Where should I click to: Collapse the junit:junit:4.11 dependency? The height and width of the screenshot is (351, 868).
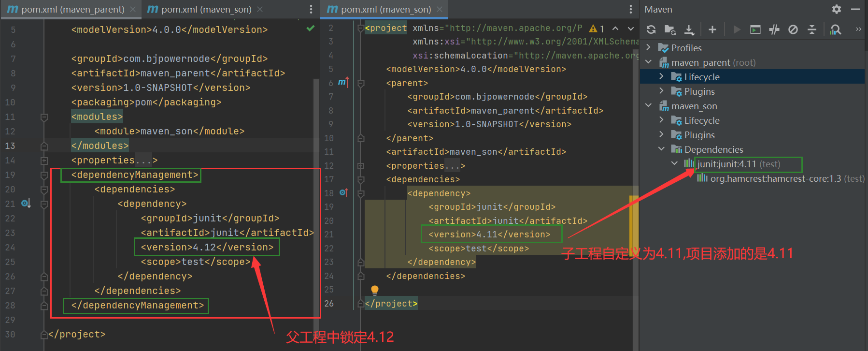[675, 163]
